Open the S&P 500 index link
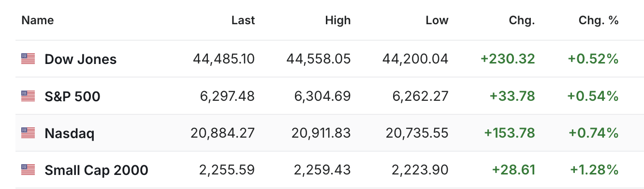644x189 pixels. pyautogui.click(x=73, y=96)
